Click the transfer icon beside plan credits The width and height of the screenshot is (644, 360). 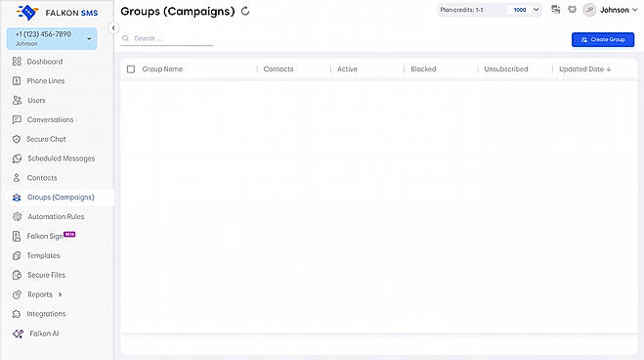point(556,10)
